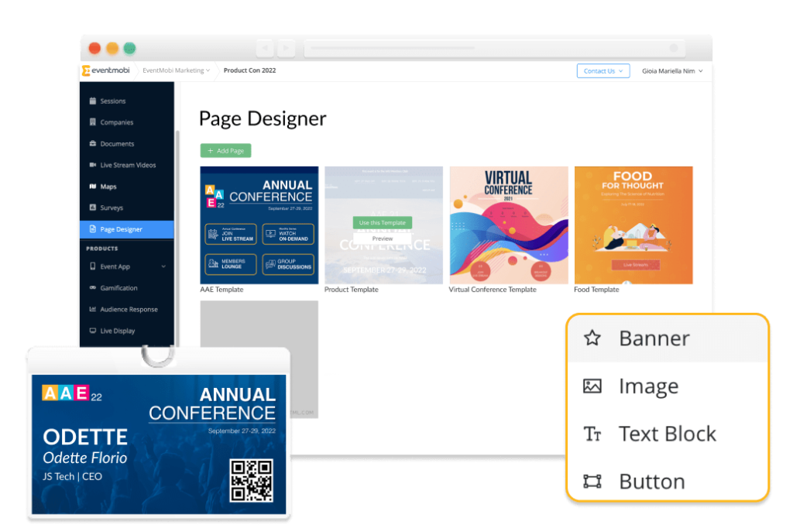Open Companies from the sidebar icon
793x532 pixels.
pos(94,122)
